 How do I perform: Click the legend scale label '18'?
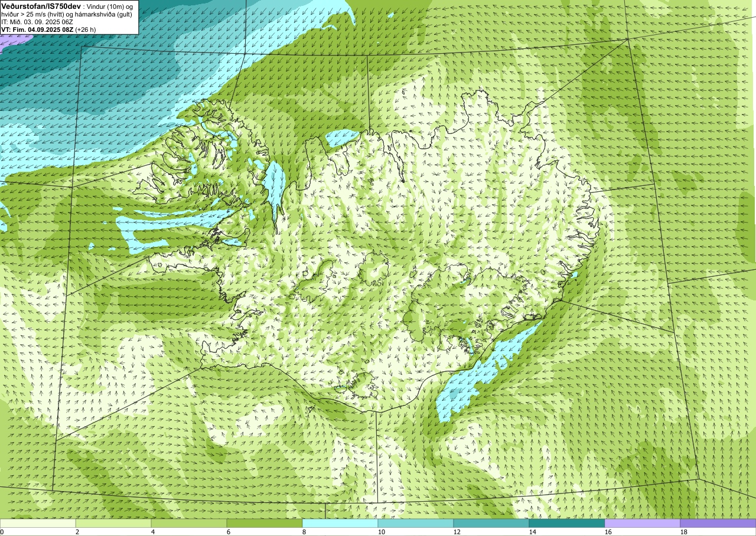[684, 532]
